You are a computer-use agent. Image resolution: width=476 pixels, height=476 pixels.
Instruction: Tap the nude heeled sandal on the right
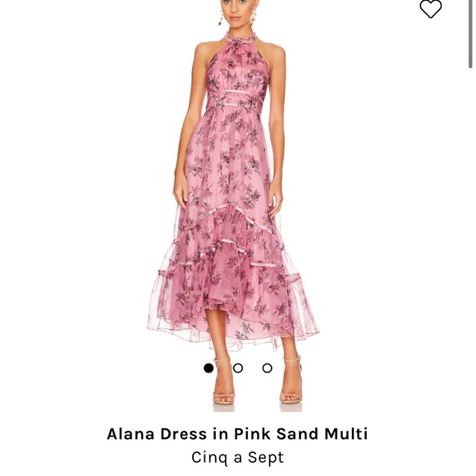coord(291,384)
